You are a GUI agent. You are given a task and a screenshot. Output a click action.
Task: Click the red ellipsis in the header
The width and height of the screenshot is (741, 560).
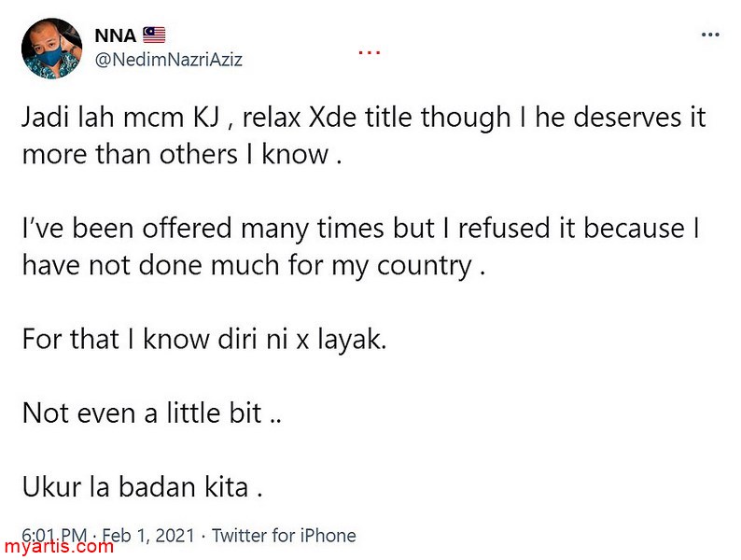click(x=370, y=51)
